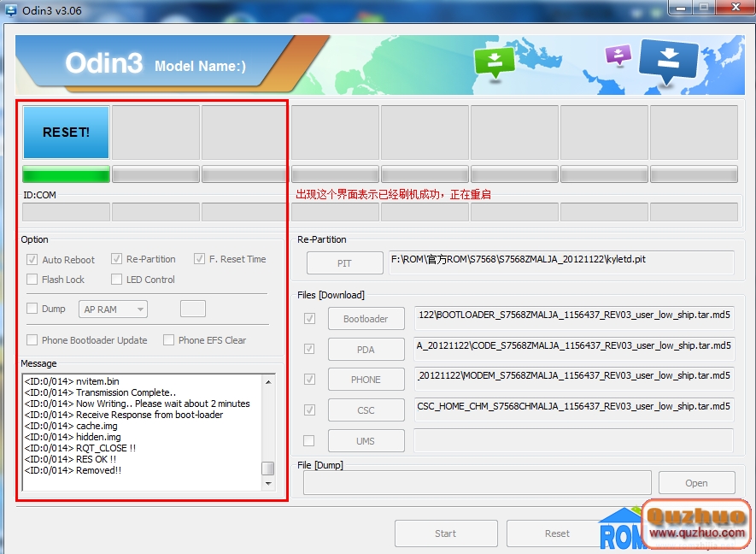This screenshot has height=554, width=756.
Task: Click the purple message bubble icon
Action: coord(618,54)
